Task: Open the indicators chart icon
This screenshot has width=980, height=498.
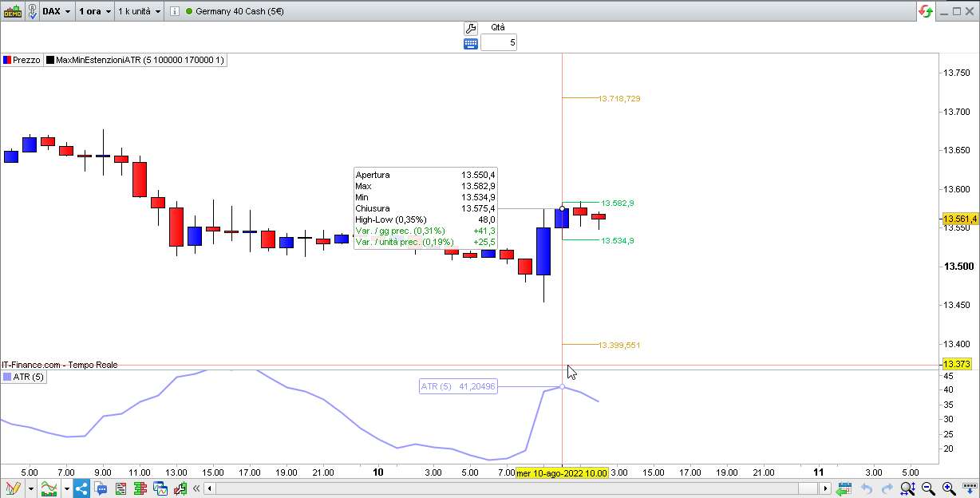Action: pos(49,488)
